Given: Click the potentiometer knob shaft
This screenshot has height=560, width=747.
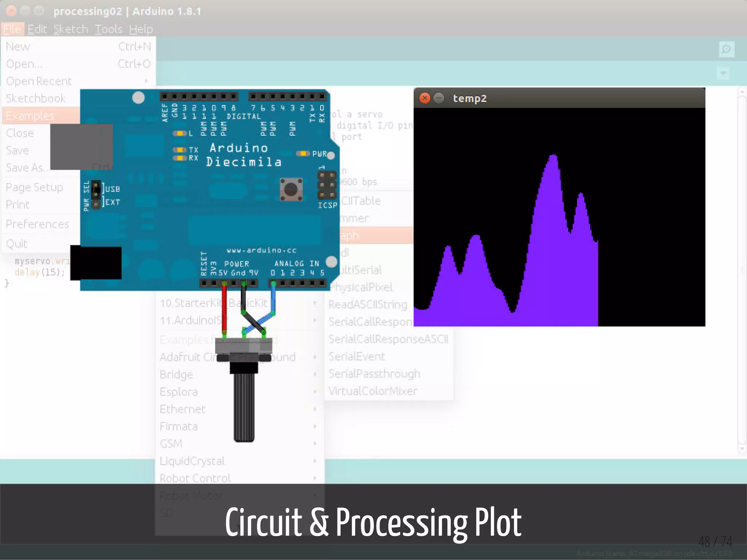Looking at the screenshot, I should (244, 407).
